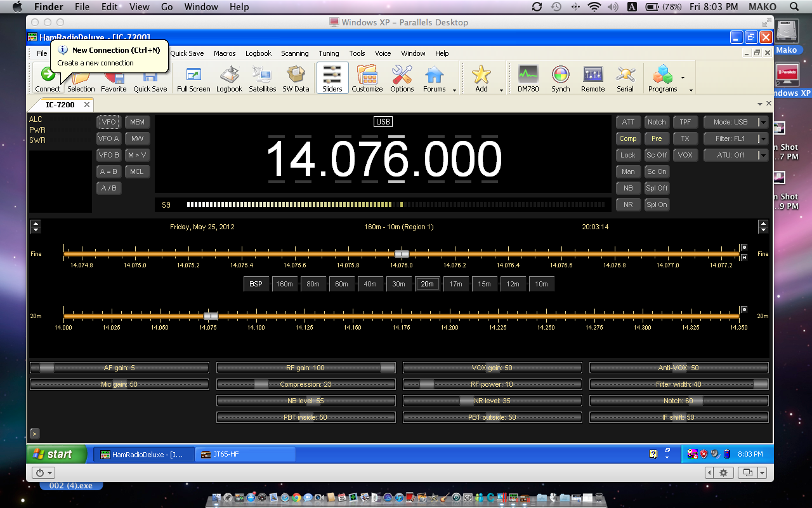Click the 14.076.000 frequency display

point(383,159)
